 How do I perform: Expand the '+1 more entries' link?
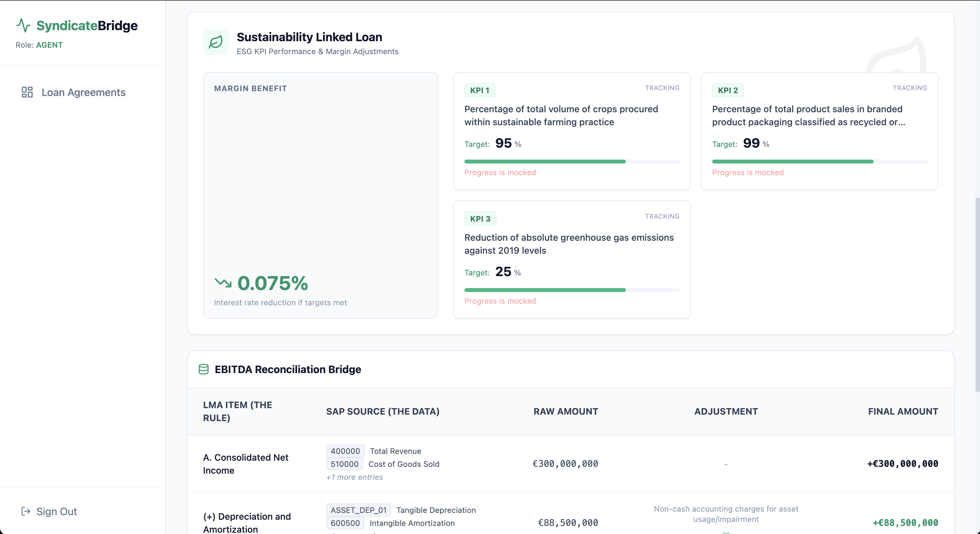click(354, 477)
